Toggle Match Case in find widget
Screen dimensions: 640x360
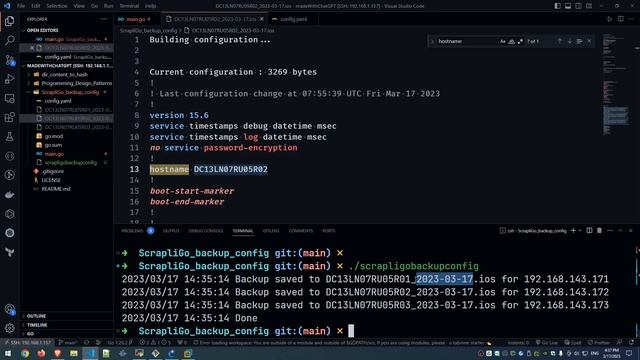[x=503, y=41]
